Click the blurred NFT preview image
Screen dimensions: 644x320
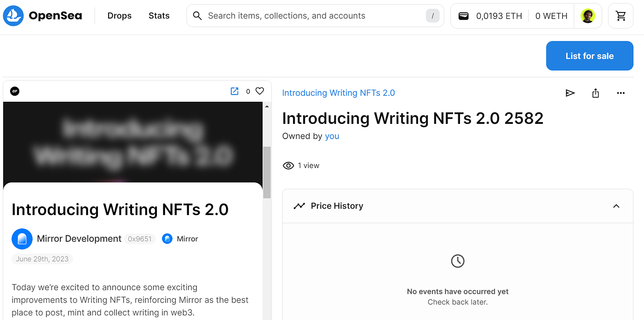133,142
